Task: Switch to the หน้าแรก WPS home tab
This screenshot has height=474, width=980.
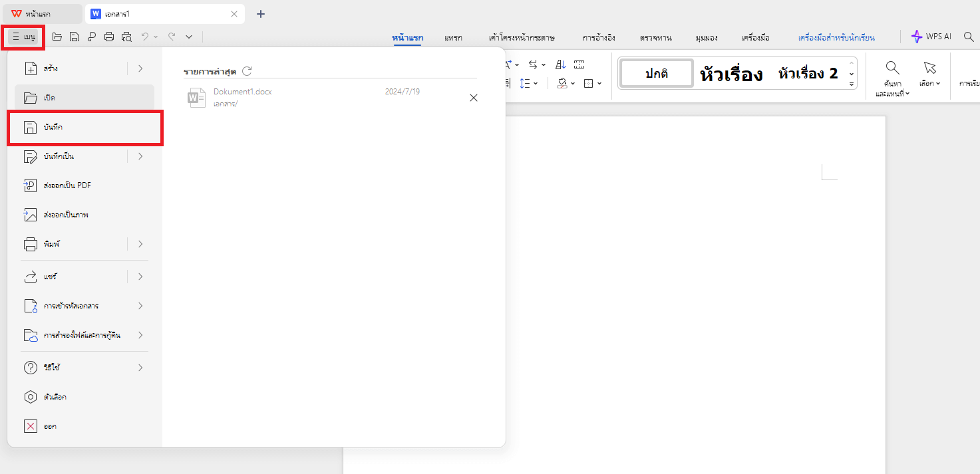Action: (x=41, y=13)
